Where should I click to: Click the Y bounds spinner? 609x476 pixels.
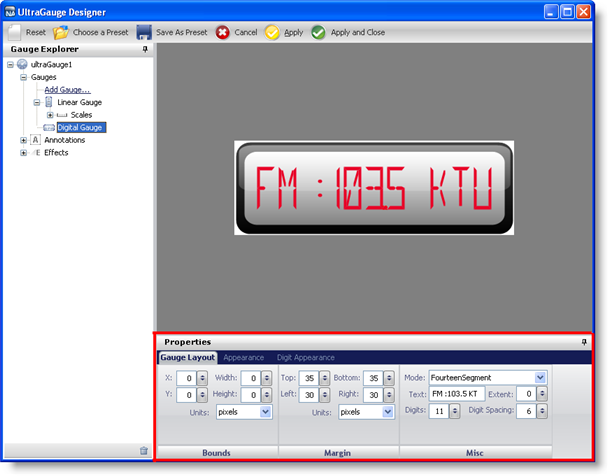(202, 395)
